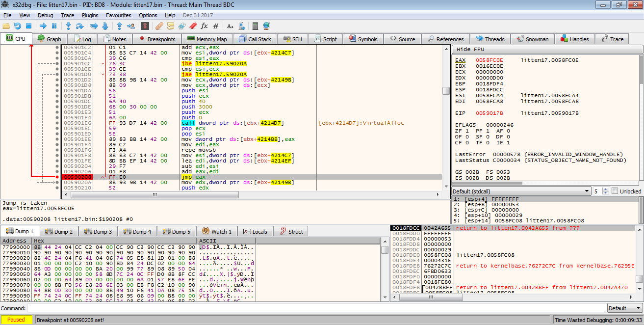Select the Dump 2 tab
This screenshot has height=325, width=644.
(x=59, y=231)
